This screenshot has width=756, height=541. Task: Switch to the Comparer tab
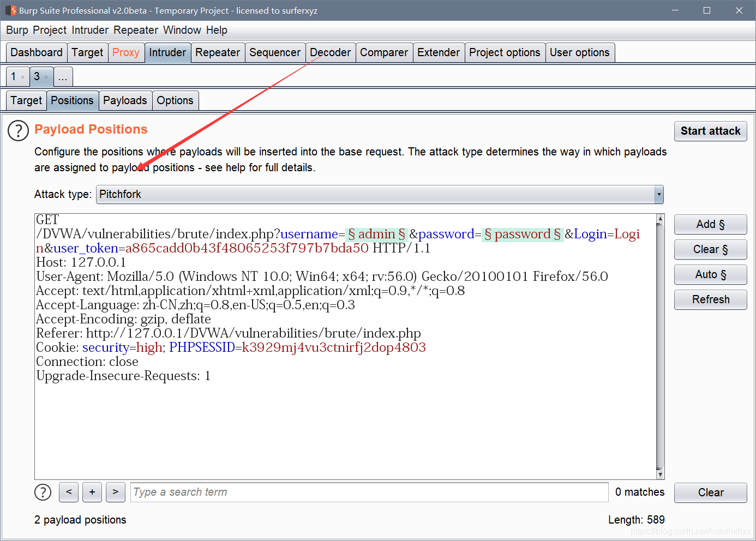point(384,52)
